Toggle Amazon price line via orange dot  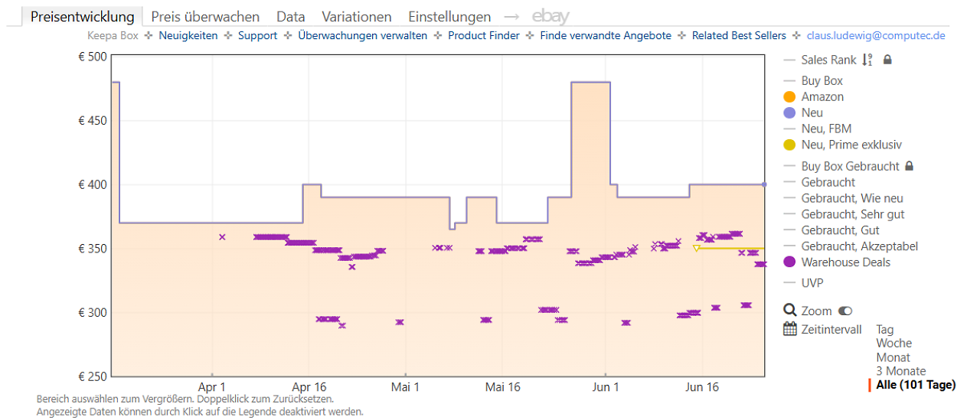[790, 97]
